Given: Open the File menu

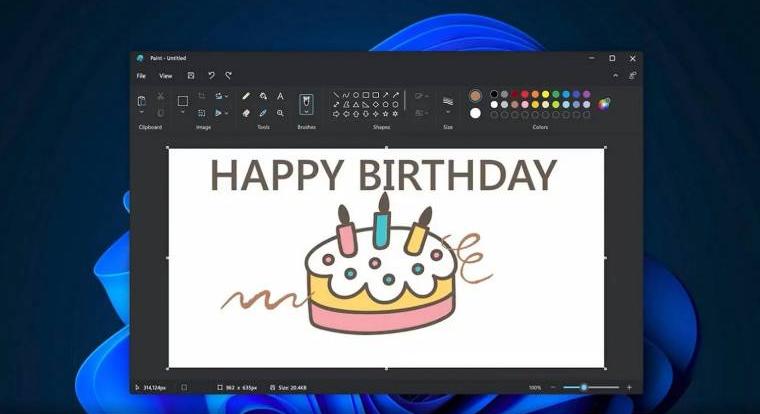Looking at the screenshot, I should (x=141, y=75).
